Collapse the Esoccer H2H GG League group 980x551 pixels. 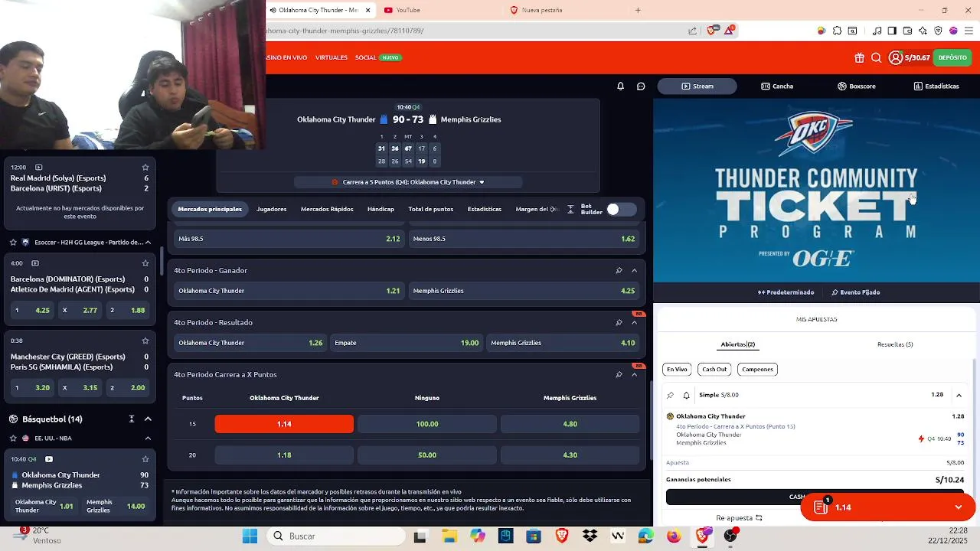(x=148, y=243)
